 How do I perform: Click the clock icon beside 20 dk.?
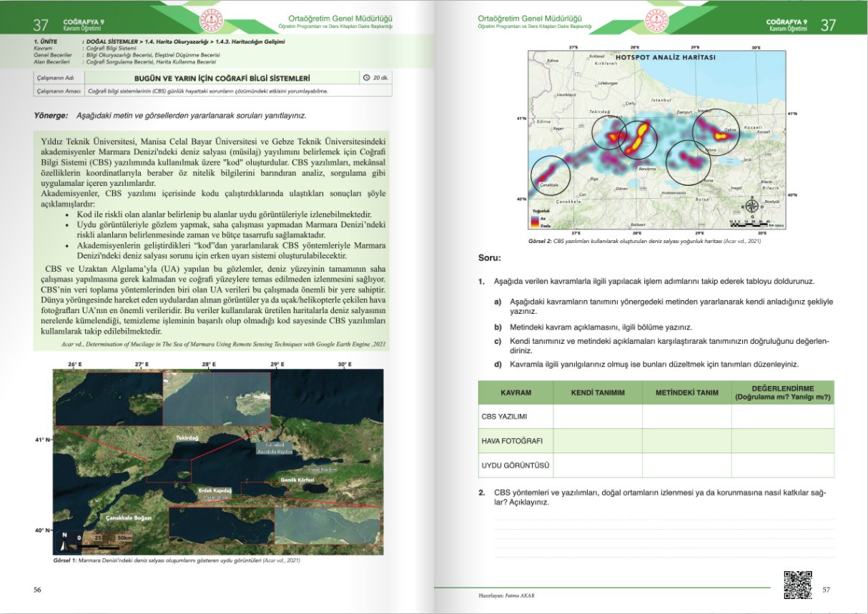[367, 77]
